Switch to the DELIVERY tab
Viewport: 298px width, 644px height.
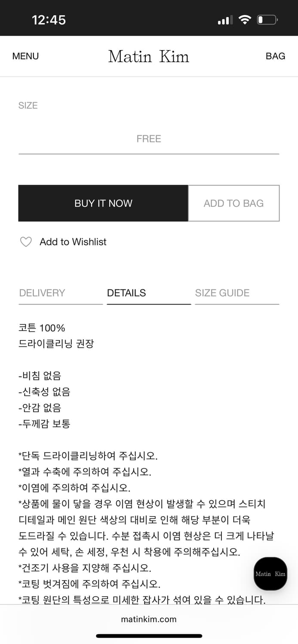(42, 293)
